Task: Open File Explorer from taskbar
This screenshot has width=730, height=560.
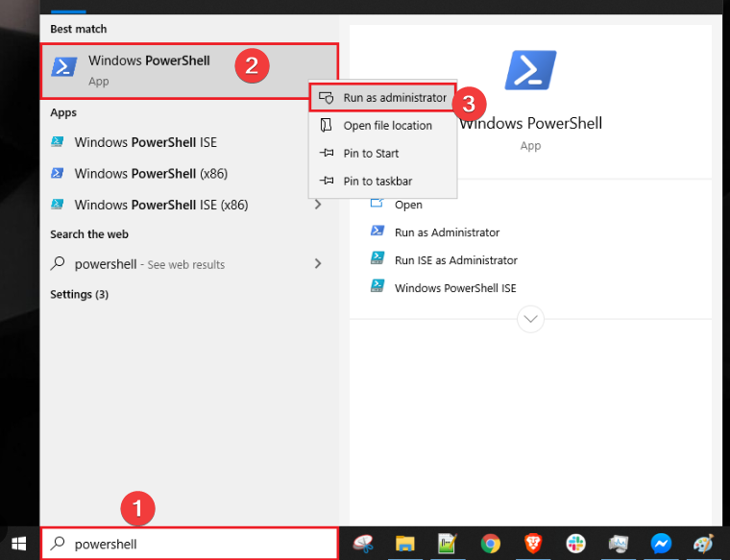Action: pos(405,544)
